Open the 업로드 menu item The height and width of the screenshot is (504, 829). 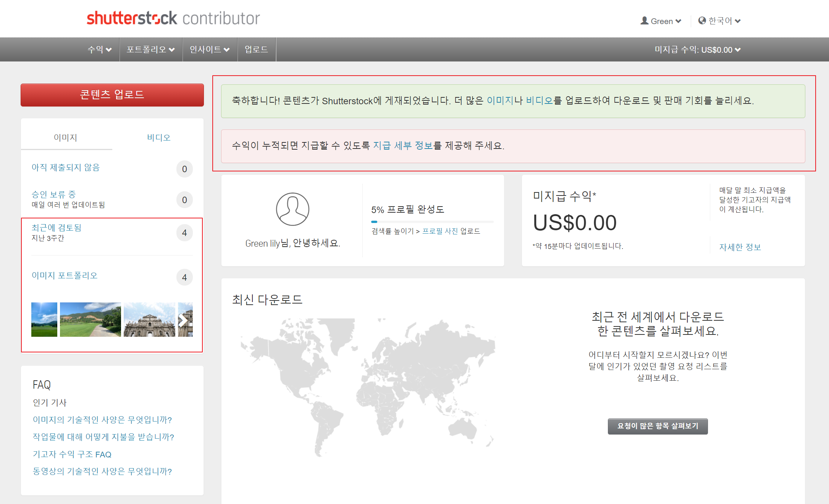pyautogui.click(x=256, y=50)
